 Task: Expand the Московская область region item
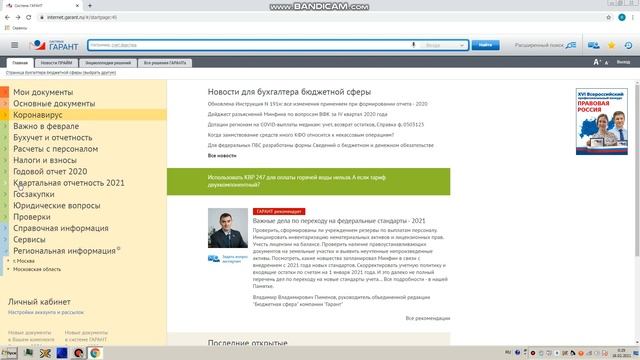tap(36, 269)
